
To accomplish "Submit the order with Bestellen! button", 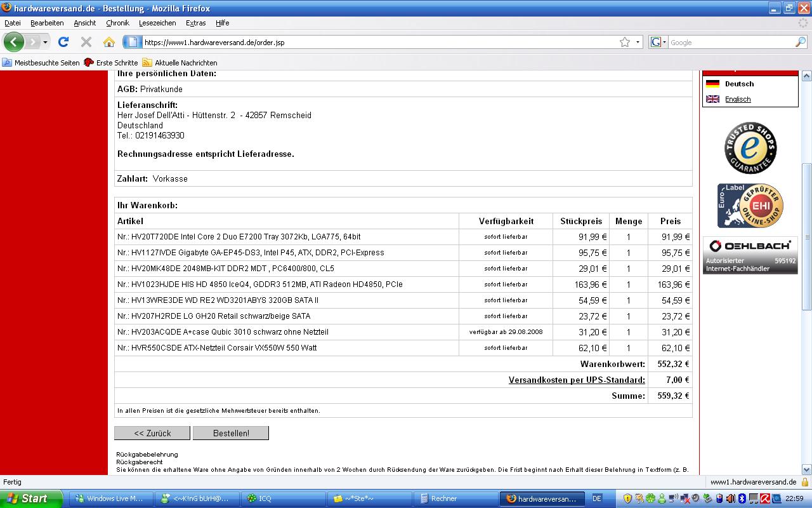I will click(x=231, y=433).
